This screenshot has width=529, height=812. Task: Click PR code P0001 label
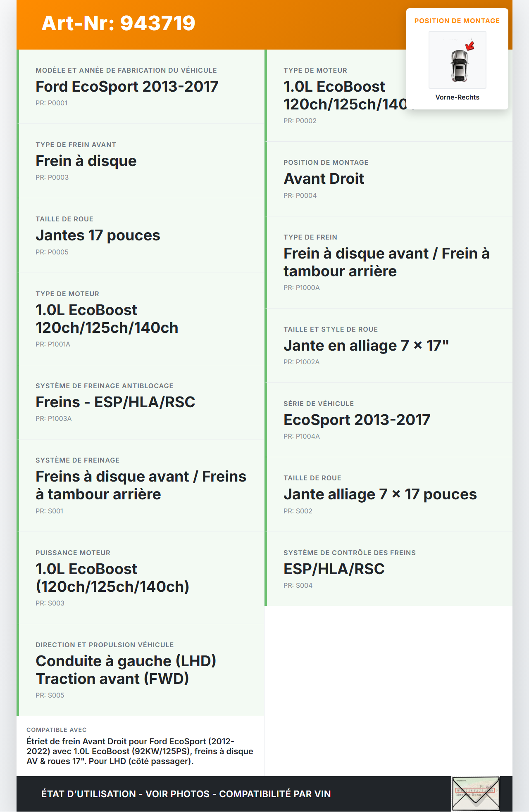[51, 103]
